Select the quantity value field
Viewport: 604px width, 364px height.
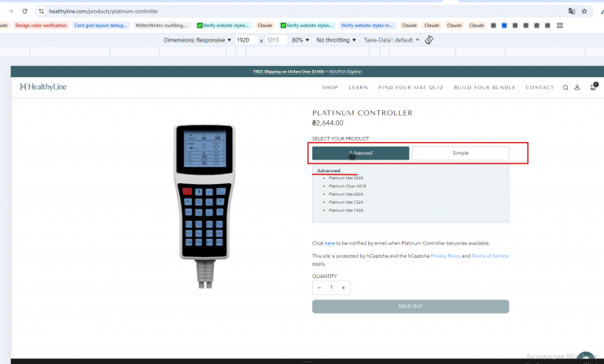[331, 288]
